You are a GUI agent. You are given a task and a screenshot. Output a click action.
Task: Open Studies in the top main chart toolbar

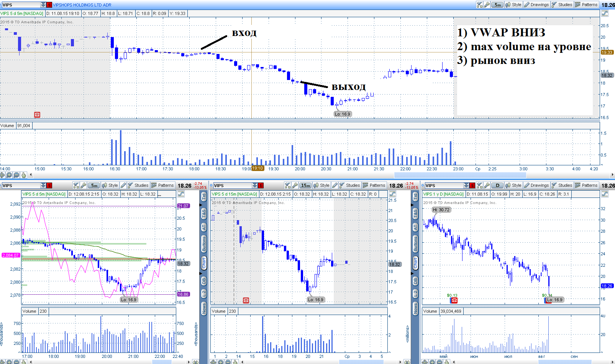(x=562, y=5)
